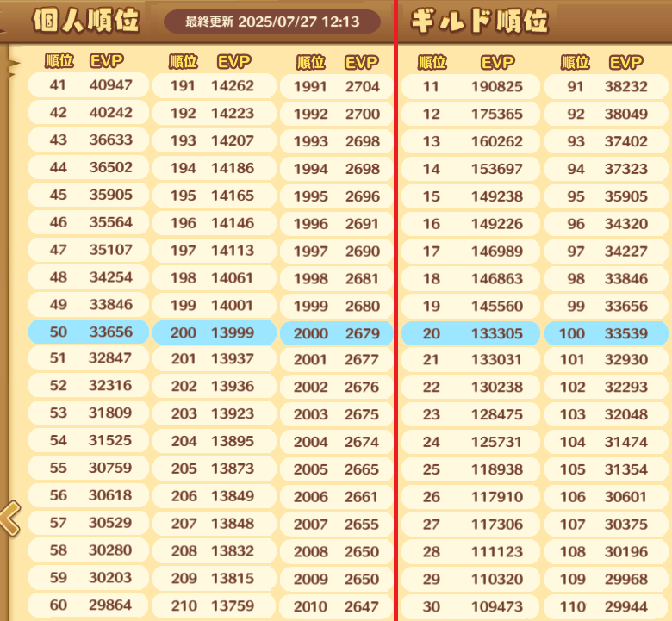Click the 個人順位 header title

pos(85,20)
